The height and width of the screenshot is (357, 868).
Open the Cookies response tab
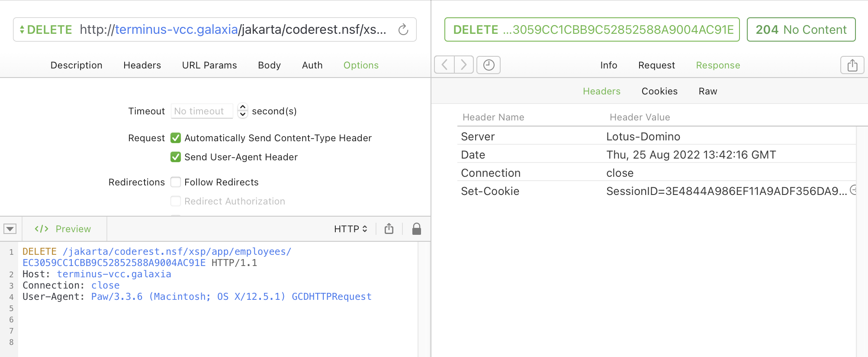coord(659,91)
